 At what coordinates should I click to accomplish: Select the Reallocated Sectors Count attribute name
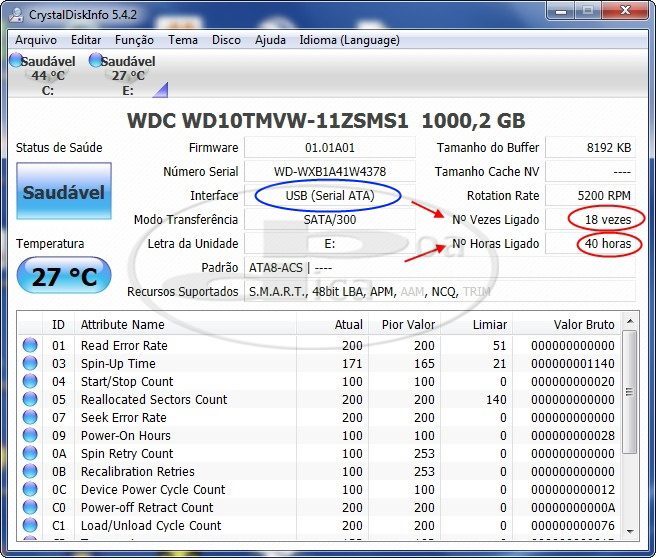point(154,399)
